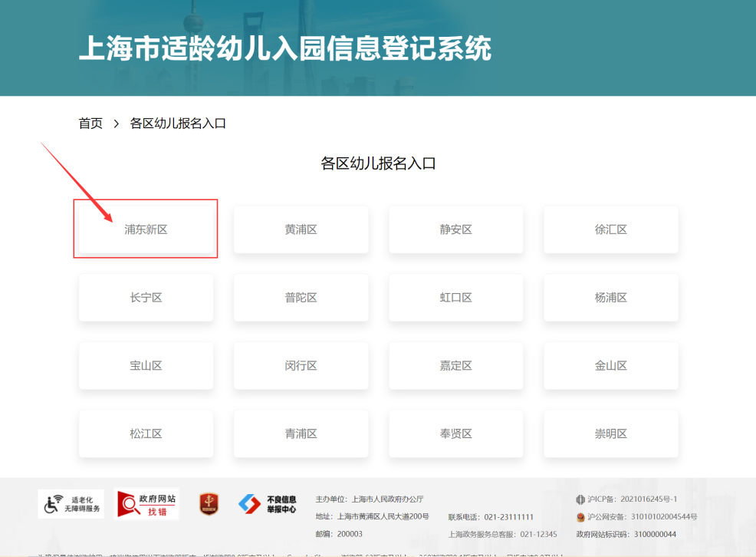
Task: Click the 闵行区 registration entry
Action: (x=301, y=366)
